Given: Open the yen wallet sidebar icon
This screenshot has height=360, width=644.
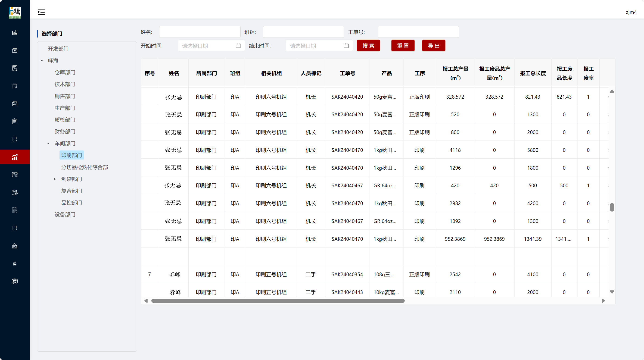Looking at the screenshot, I should pos(15,50).
